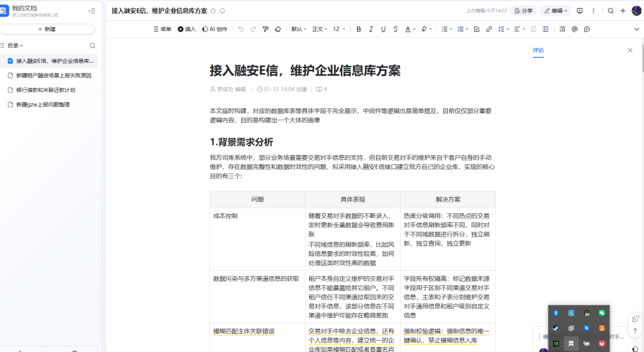Toggle underline text formatting

(382, 29)
